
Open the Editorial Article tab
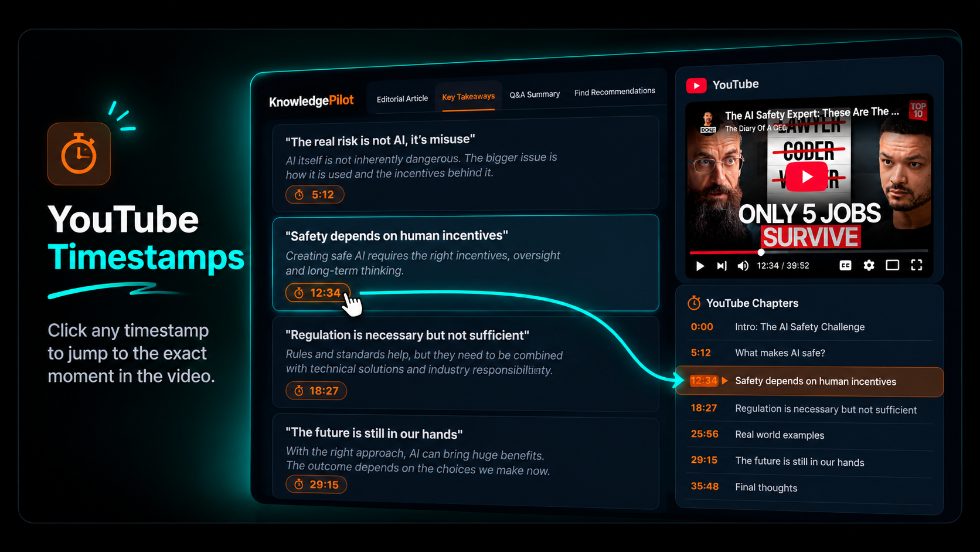[402, 99]
